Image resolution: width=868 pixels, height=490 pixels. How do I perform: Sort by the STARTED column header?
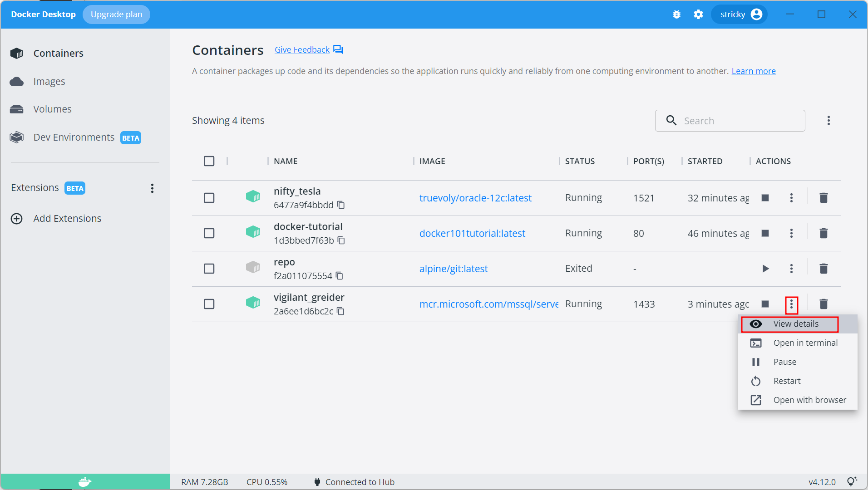[705, 161]
